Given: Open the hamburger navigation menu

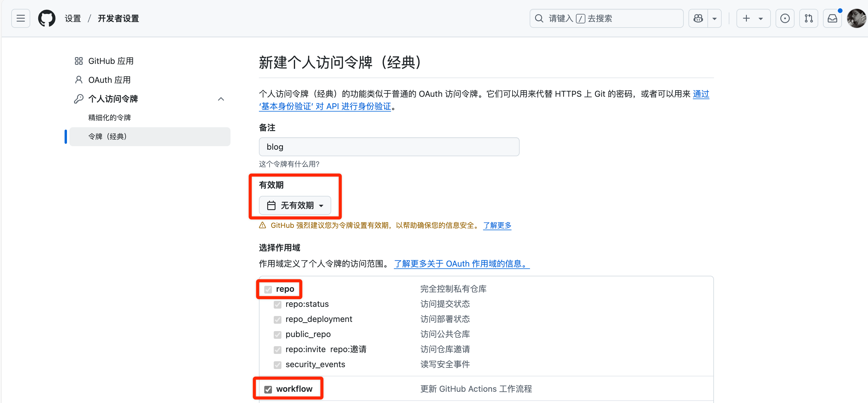Looking at the screenshot, I should click(20, 18).
